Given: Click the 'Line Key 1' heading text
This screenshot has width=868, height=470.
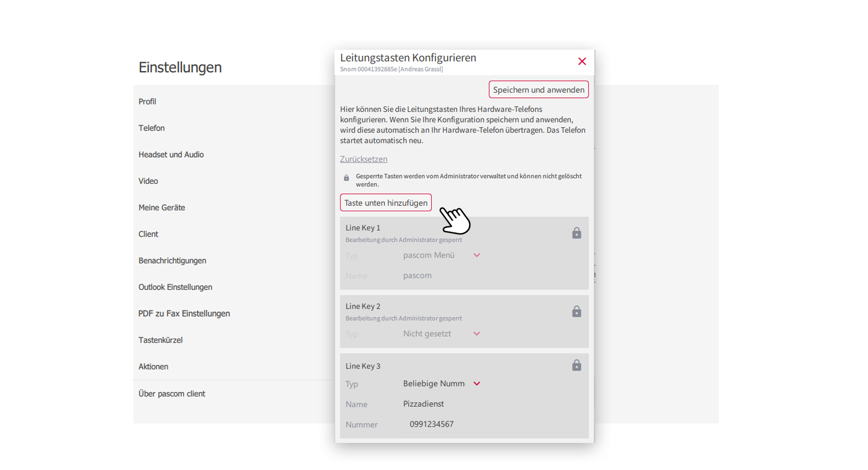Looking at the screenshot, I should click(363, 228).
